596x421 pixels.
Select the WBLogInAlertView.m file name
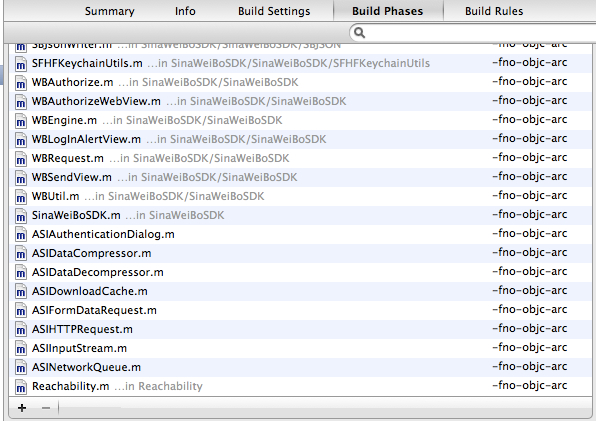click(x=86, y=139)
